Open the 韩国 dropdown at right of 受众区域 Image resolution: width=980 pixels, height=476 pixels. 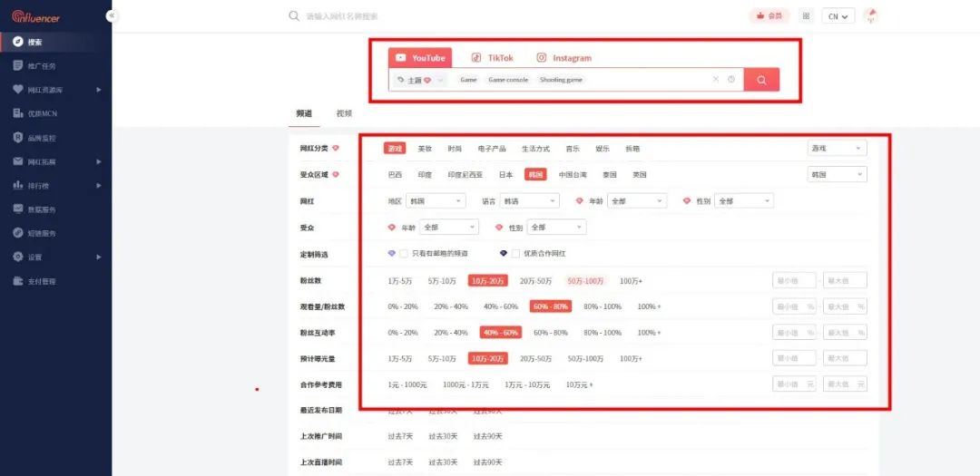pyautogui.click(x=837, y=174)
